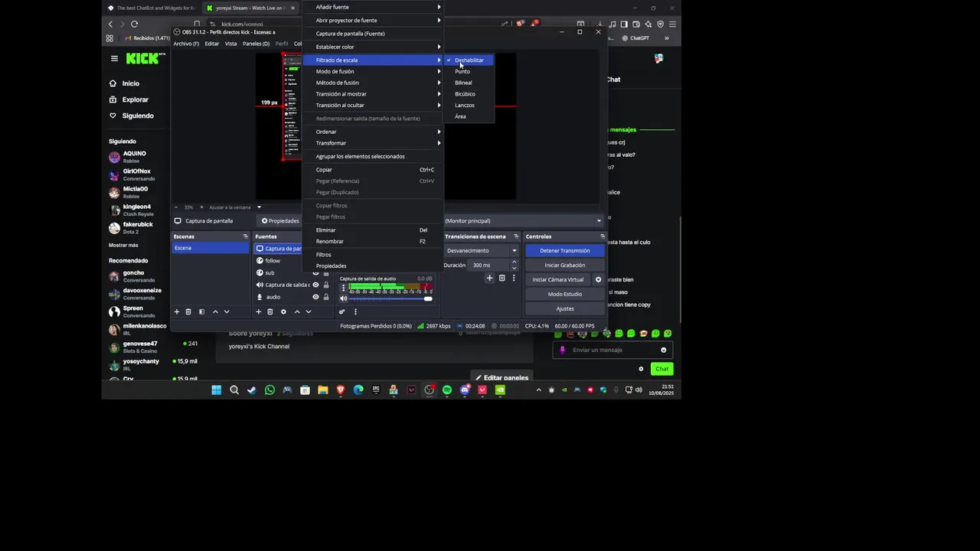Click Iniciar Grabación button
The height and width of the screenshot is (551, 980).
point(565,265)
